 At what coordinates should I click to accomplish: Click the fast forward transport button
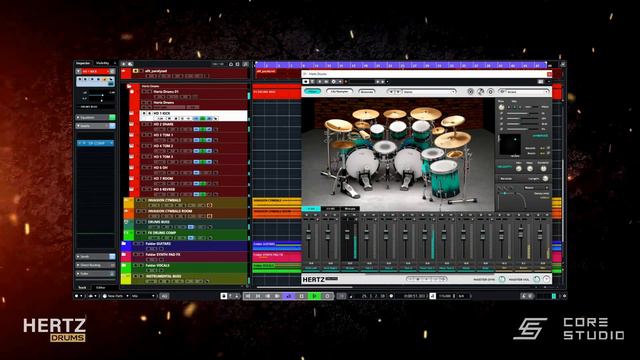(278, 296)
